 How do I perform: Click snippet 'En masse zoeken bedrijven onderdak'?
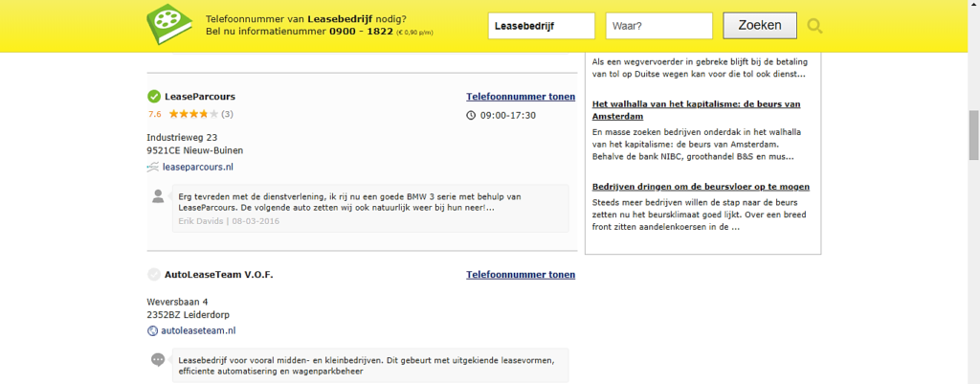[x=698, y=145]
